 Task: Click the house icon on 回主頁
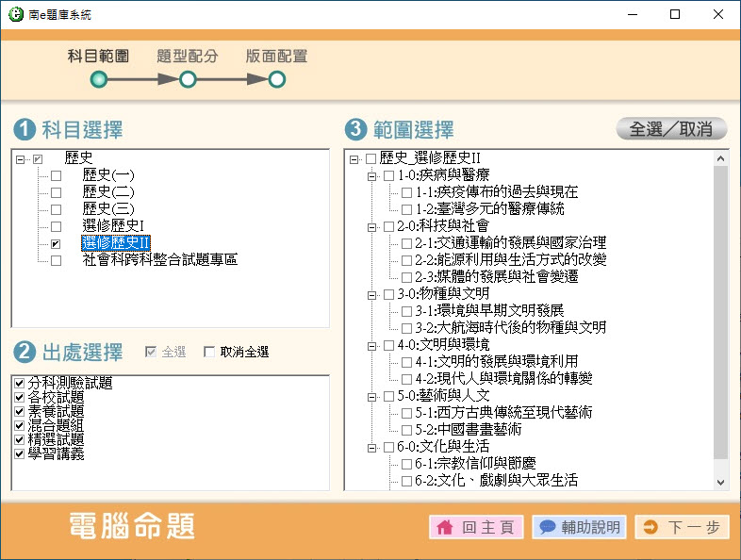[x=445, y=528]
